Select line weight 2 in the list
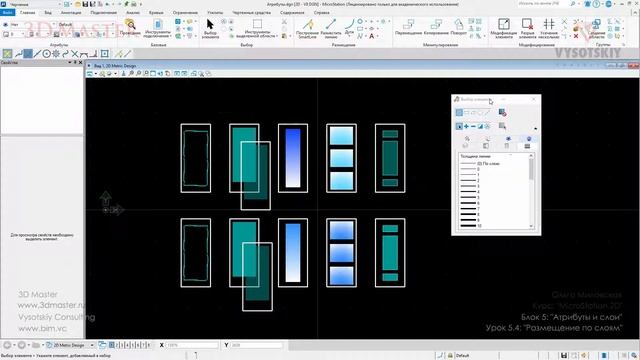 point(493,180)
